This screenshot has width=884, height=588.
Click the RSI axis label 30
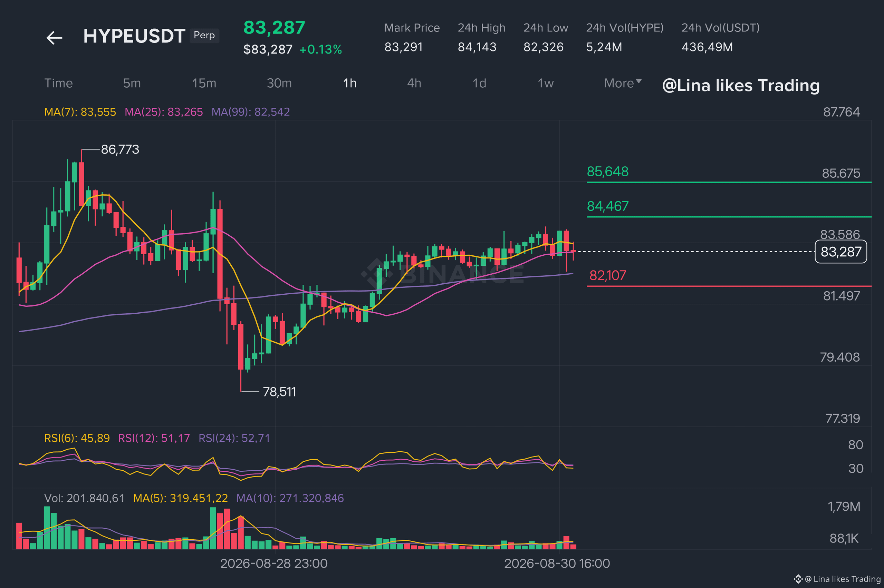pyautogui.click(x=855, y=468)
